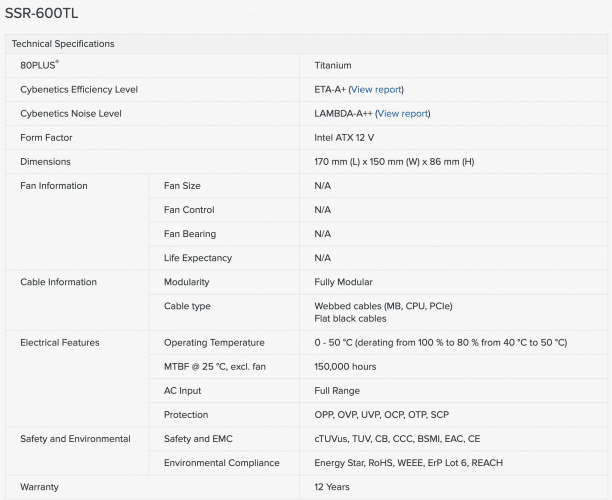Screen dimensions: 612x500
Task: Click the SSR-600TL model heading
Action: pyautogui.click(x=41, y=15)
